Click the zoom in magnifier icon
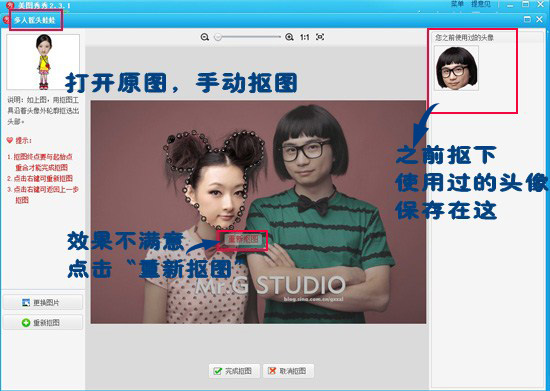The width and height of the screenshot is (550, 391). 289,37
